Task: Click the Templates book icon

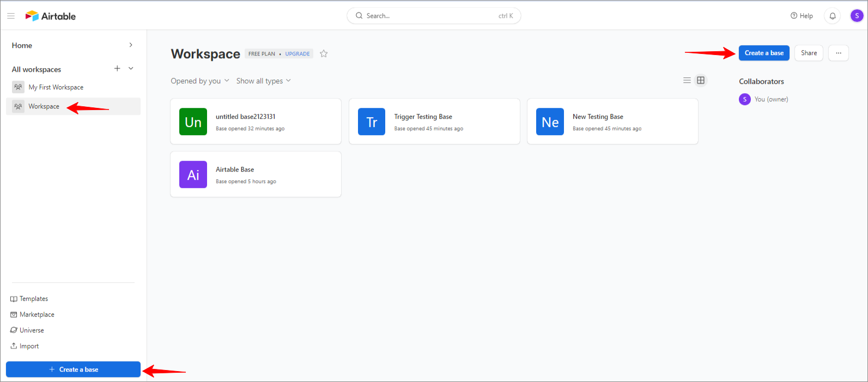Action: (14, 299)
